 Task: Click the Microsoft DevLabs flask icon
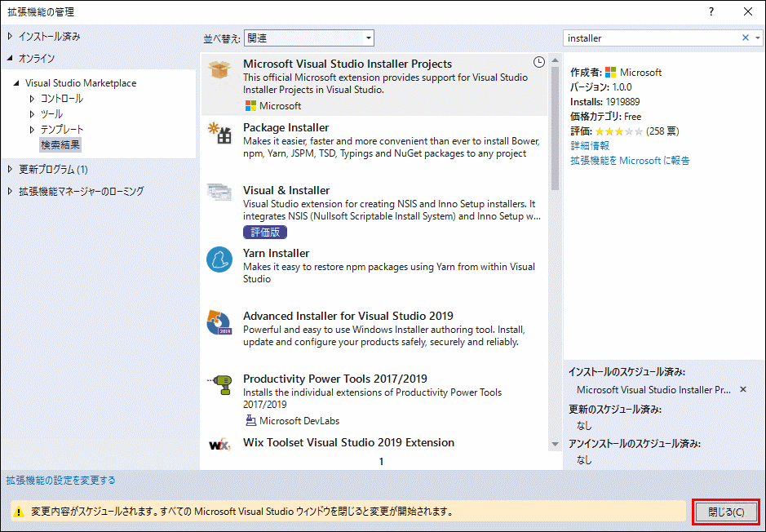[x=250, y=420]
